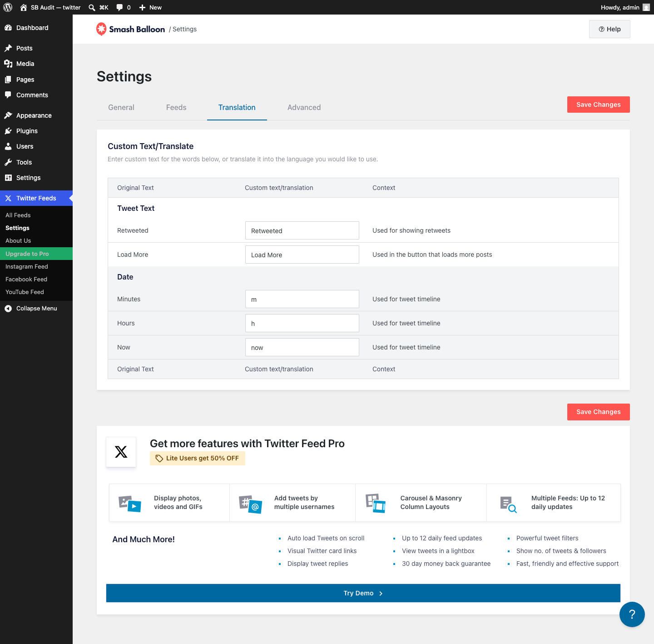
Task: Click the SB Audit — twitter site name
Action: pos(56,7)
